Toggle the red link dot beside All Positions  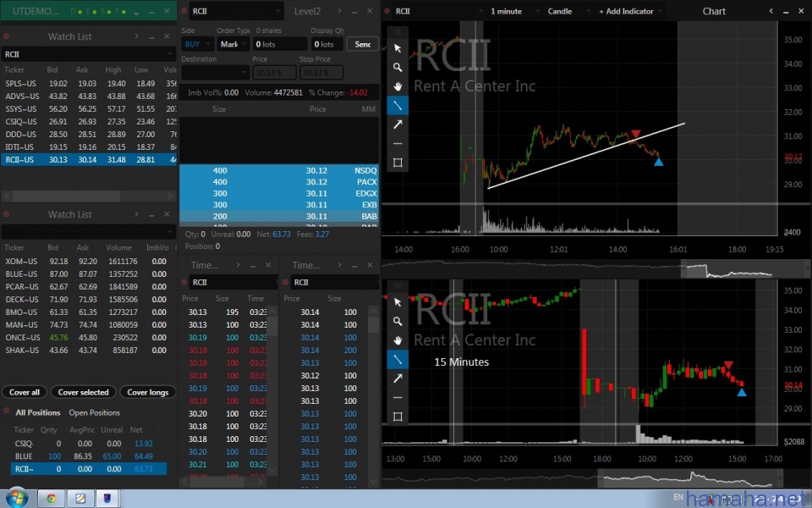[6, 411]
